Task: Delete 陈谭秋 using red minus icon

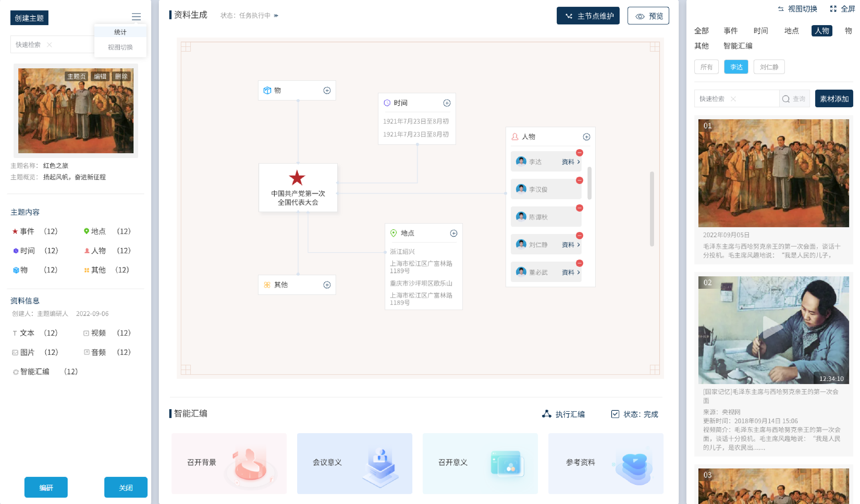Action: tap(579, 208)
